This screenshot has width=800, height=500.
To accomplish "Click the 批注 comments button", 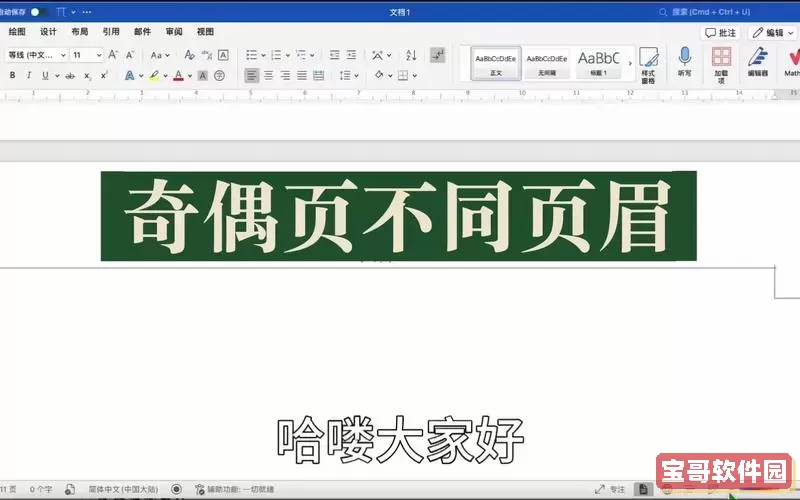I will point(720,33).
